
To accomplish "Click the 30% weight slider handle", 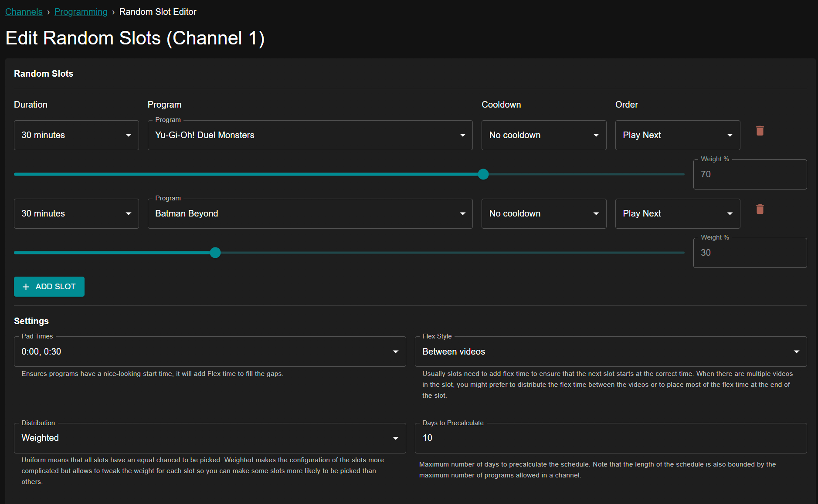I will click(215, 253).
